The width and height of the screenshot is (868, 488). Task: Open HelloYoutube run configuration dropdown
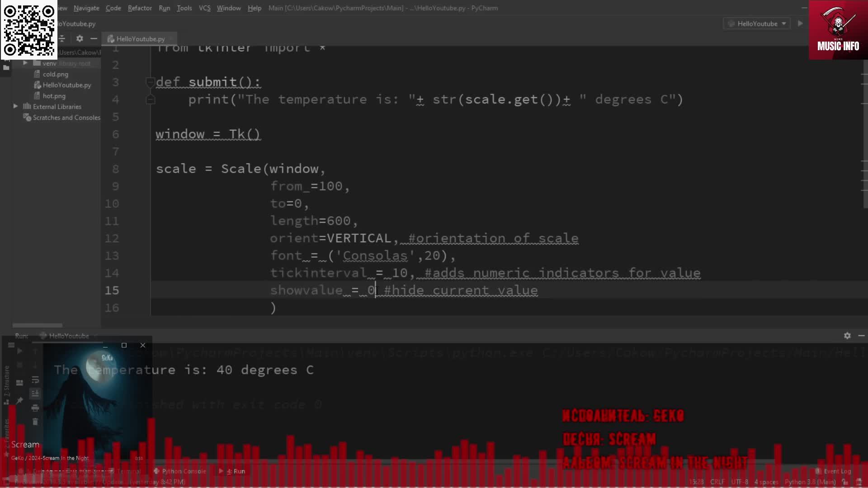[757, 23]
